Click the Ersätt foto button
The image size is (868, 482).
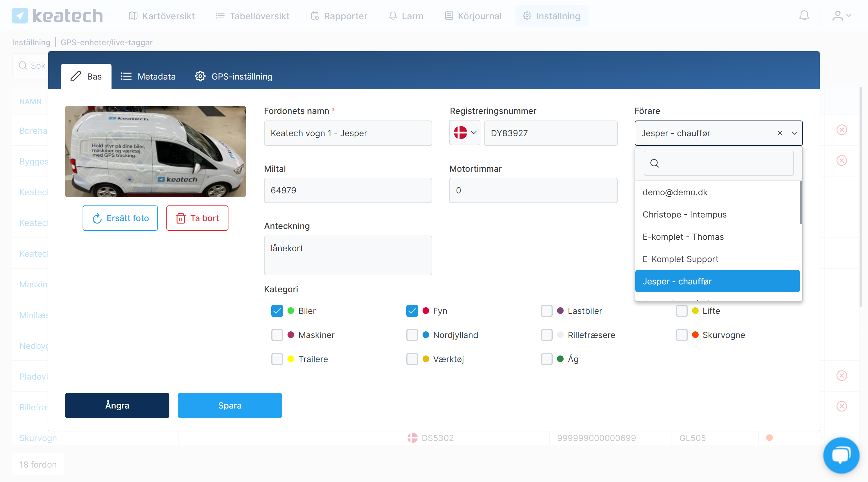[x=120, y=218]
